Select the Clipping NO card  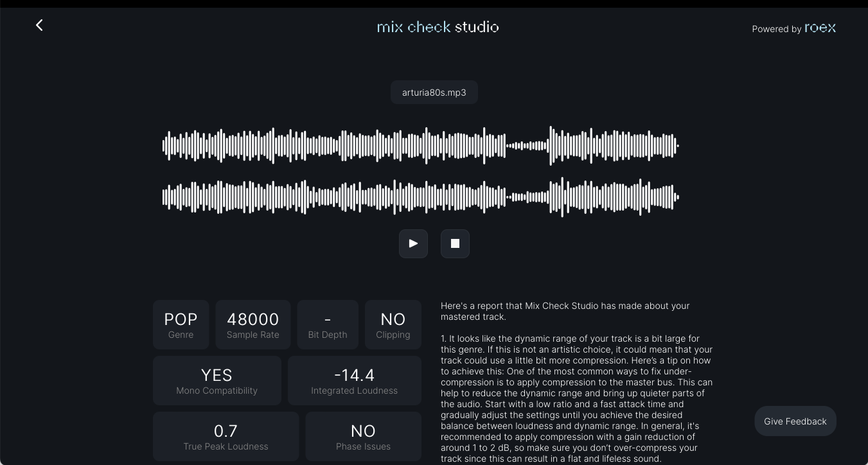[393, 325]
